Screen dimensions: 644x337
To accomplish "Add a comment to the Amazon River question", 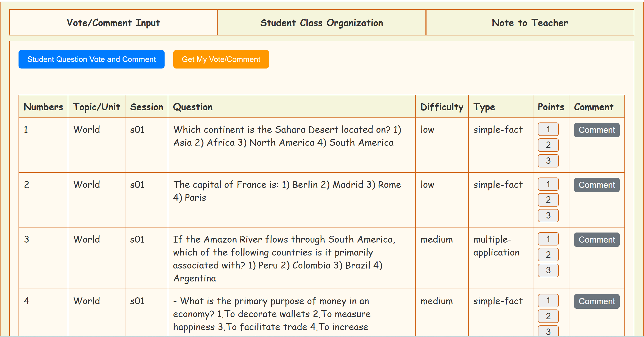I will [x=597, y=240].
